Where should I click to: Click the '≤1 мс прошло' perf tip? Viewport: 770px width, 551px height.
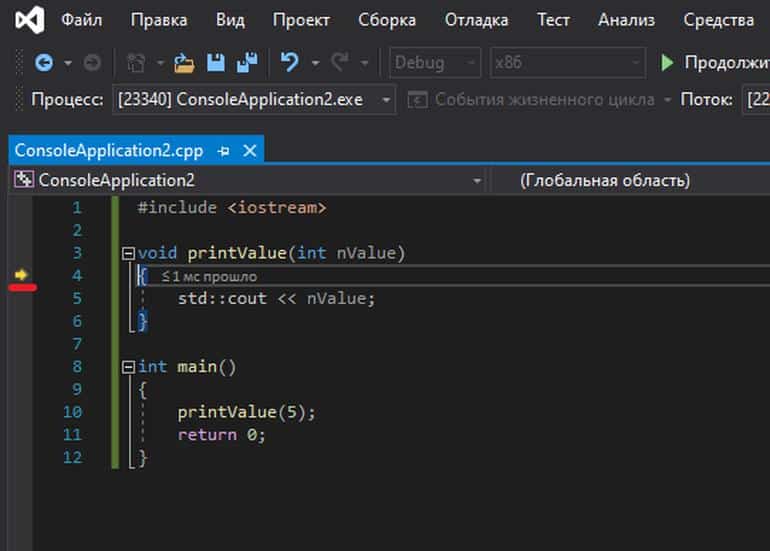(209, 276)
